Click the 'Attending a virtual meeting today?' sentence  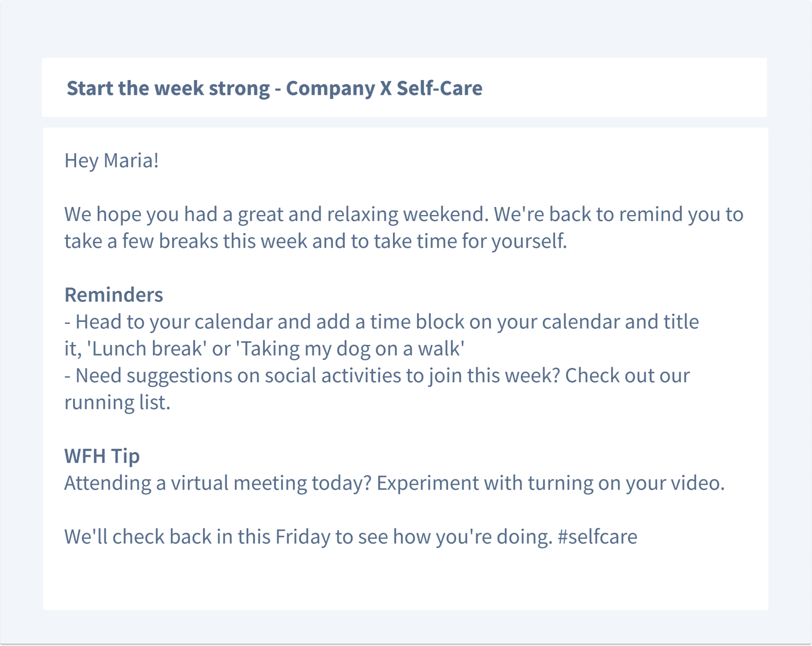[x=217, y=483]
